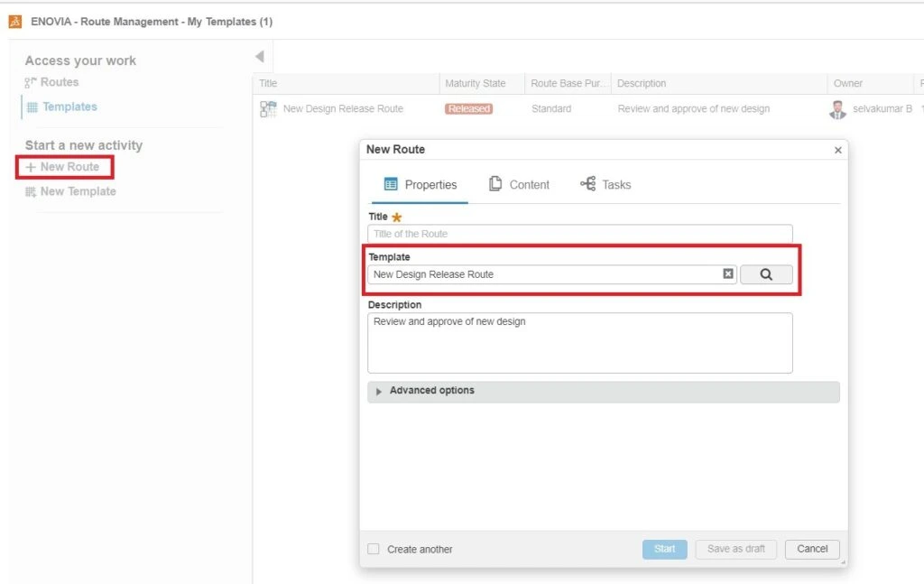Click the owner name selvakumar B
Viewport: 924px width, 584px height.
pos(882,108)
